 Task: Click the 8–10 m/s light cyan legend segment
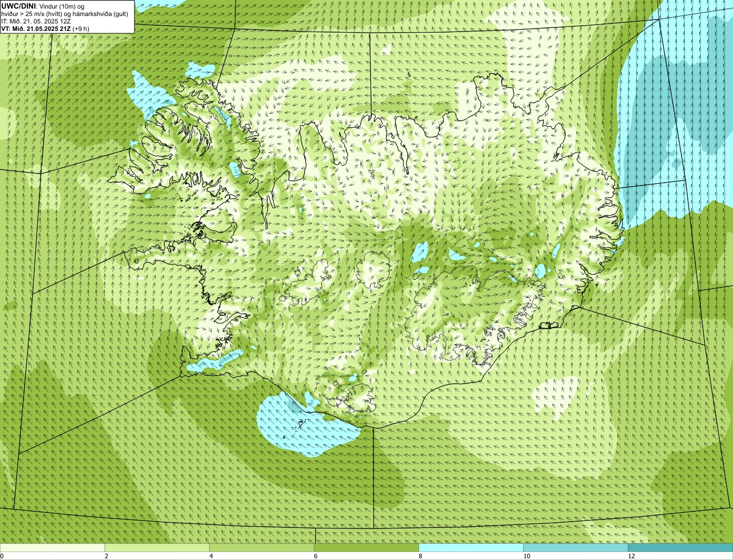[x=471, y=548]
